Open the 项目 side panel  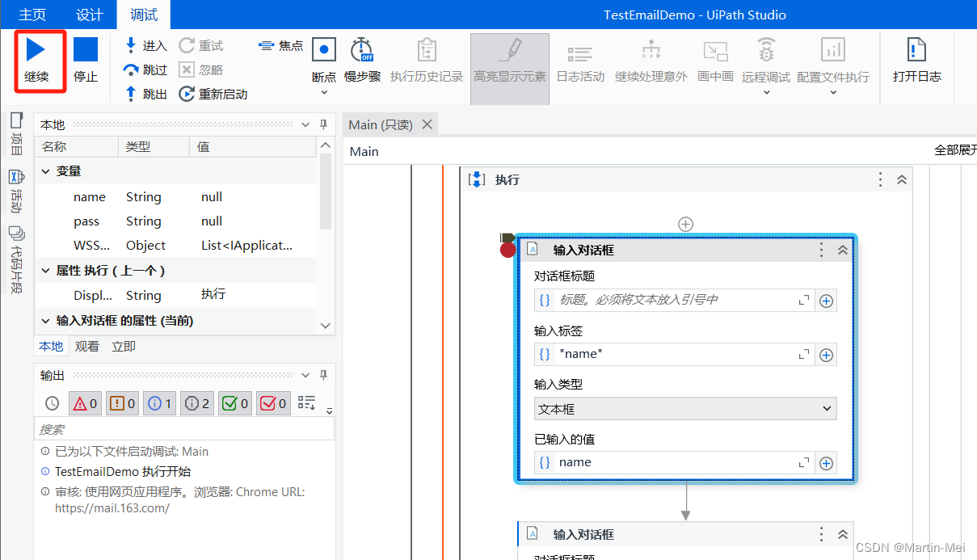pyautogui.click(x=16, y=133)
